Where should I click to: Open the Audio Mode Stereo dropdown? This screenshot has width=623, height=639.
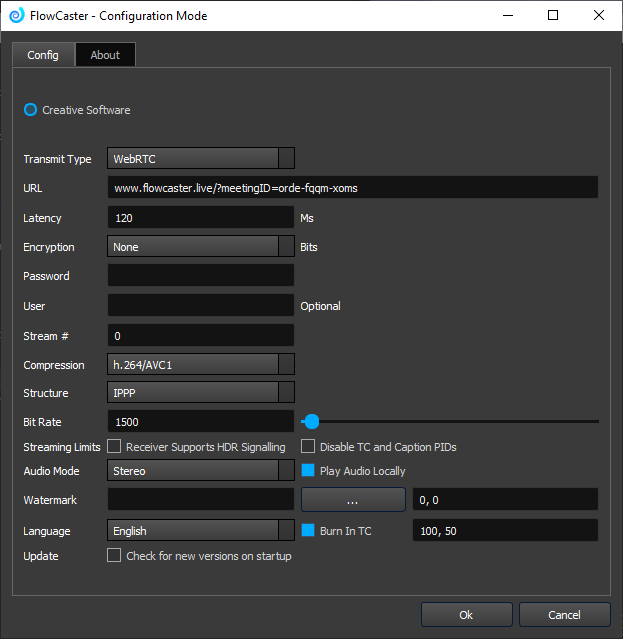pyautogui.click(x=200, y=471)
